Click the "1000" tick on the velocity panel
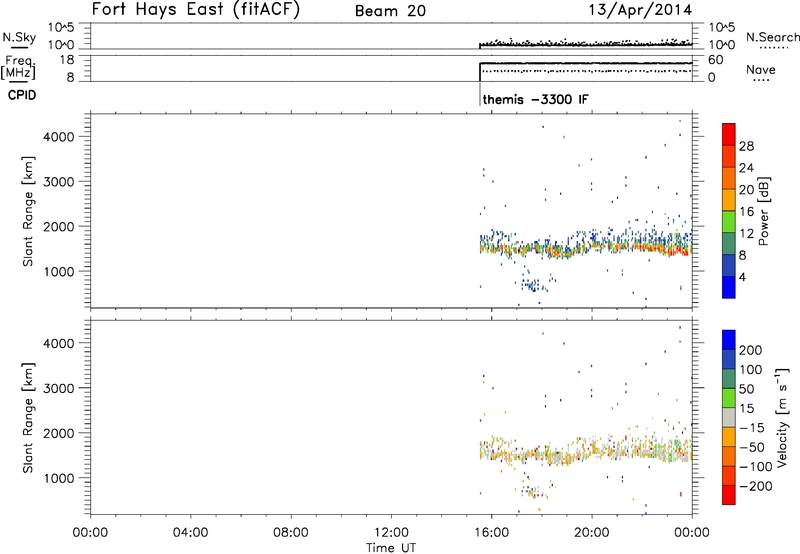The height and width of the screenshot is (554, 800). click(58, 478)
